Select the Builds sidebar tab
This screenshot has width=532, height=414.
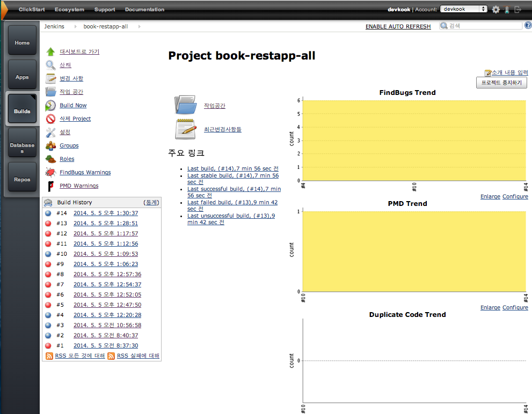pos(22,108)
